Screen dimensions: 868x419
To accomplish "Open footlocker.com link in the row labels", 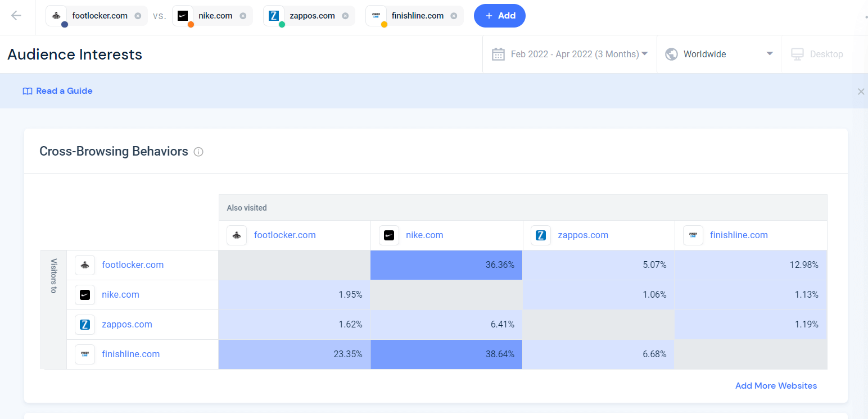I will 133,265.
